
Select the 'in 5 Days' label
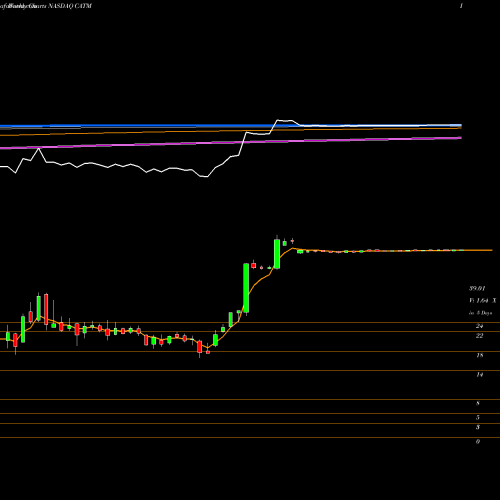coord(480,313)
